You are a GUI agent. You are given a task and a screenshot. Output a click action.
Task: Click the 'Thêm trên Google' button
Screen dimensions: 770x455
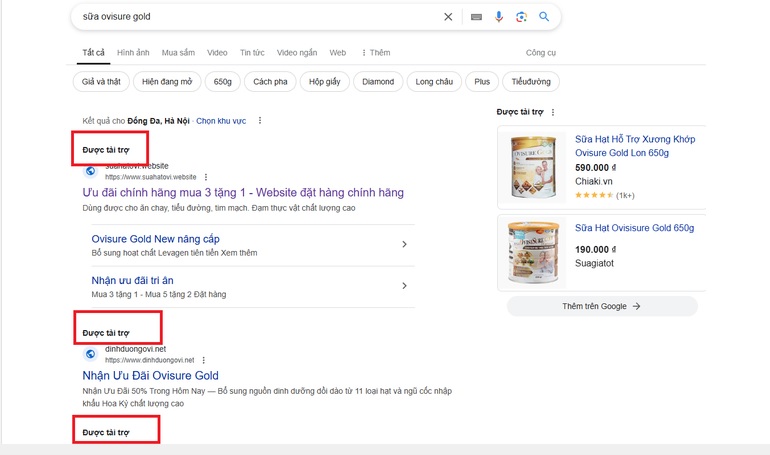pyautogui.click(x=602, y=306)
